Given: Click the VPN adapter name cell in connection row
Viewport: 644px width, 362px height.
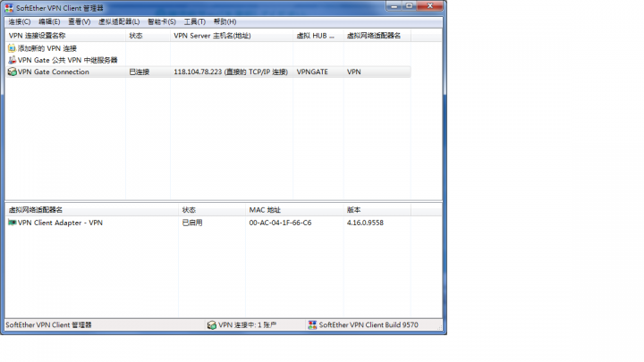Looking at the screenshot, I should coord(354,72).
